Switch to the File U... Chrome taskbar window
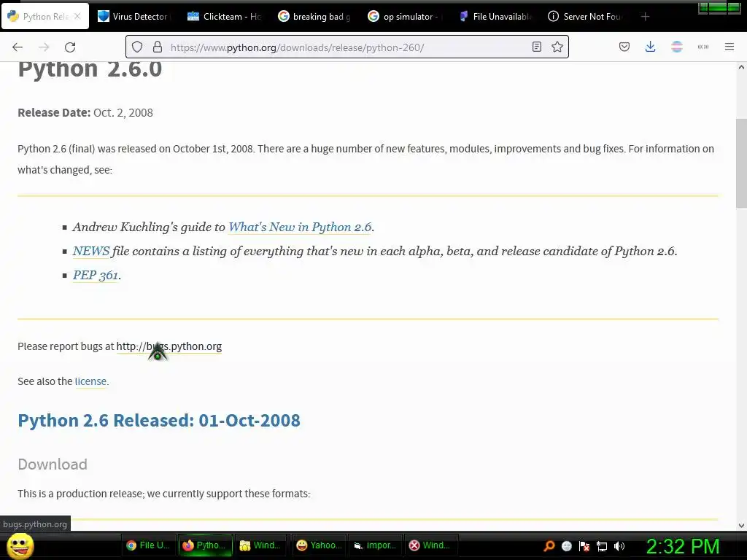Screen dimensions: 747x560 [x=149, y=545]
